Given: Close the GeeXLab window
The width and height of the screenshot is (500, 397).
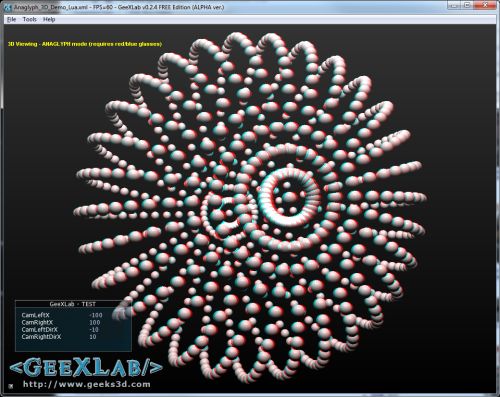Looking at the screenshot, I should click(486, 5).
